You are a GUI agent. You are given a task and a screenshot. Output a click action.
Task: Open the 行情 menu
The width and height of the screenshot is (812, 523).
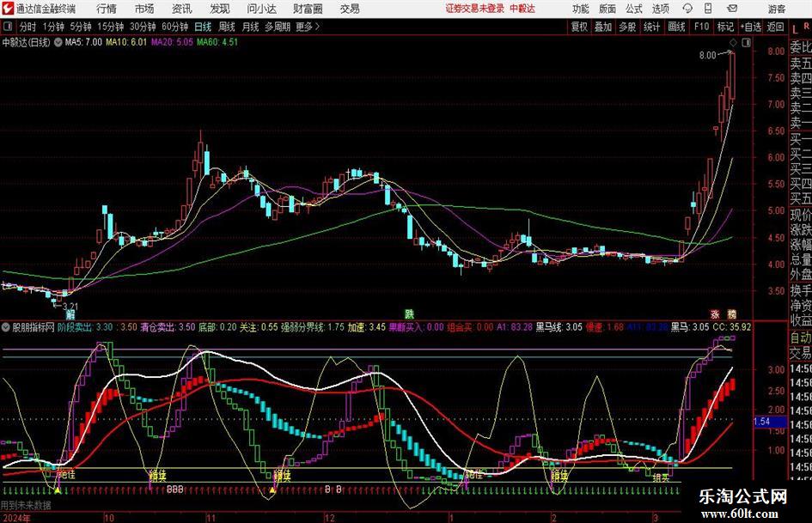(x=107, y=9)
